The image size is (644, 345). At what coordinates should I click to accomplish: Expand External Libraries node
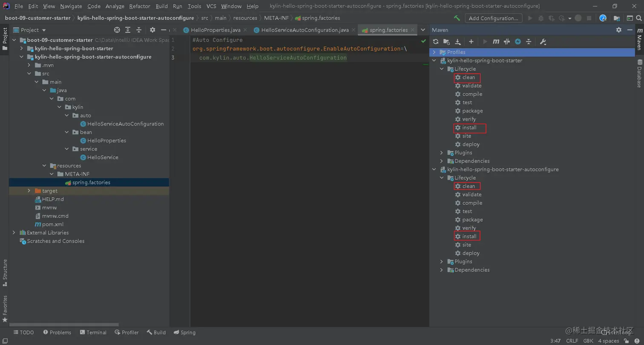coord(14,233)
